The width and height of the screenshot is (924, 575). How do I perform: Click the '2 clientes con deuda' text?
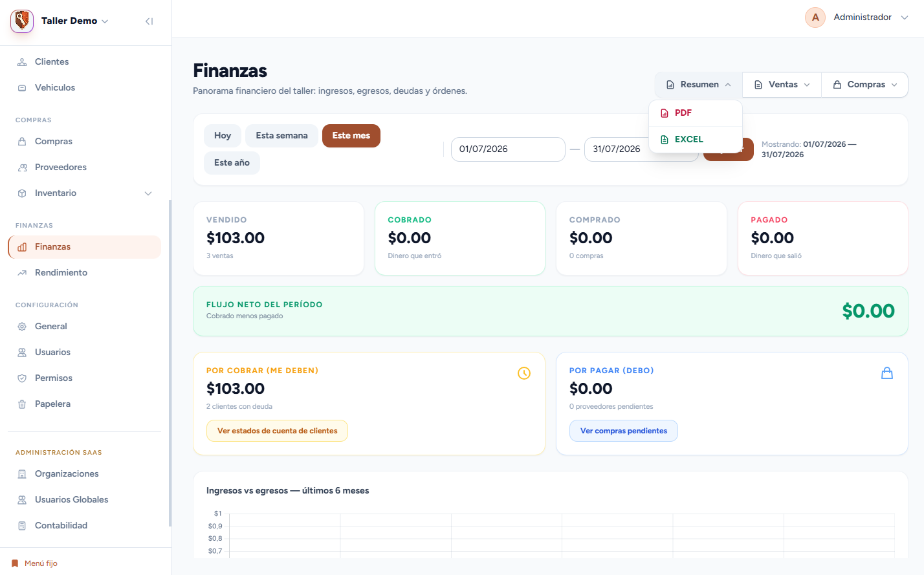click(239, 407)
